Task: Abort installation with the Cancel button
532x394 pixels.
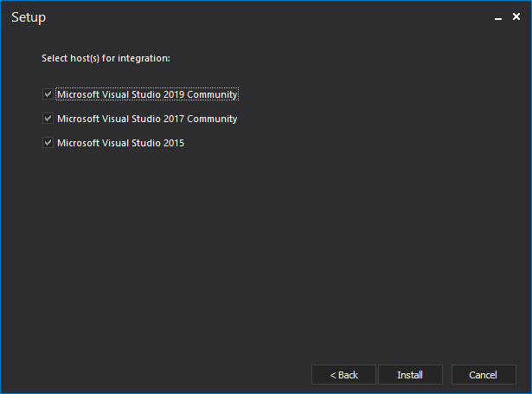Action: click(x=484, y=375)
